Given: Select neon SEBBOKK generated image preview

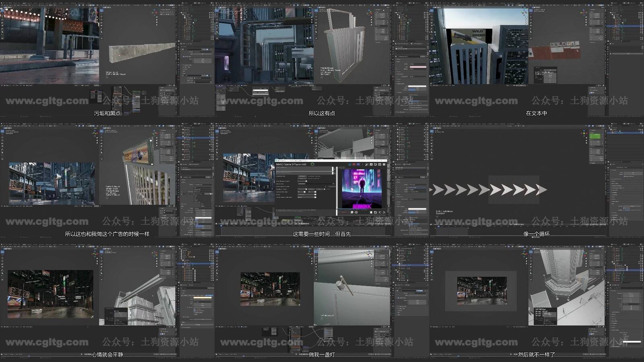Looking at the screenshot, I should point(362,188).
